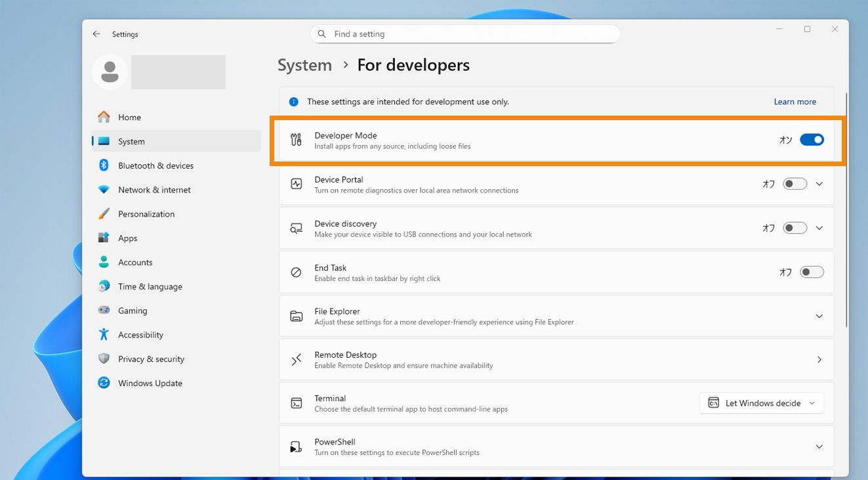Select Windows Update in sidebar
The height and width of the screenshot is (480, 868).
[176, 383]
